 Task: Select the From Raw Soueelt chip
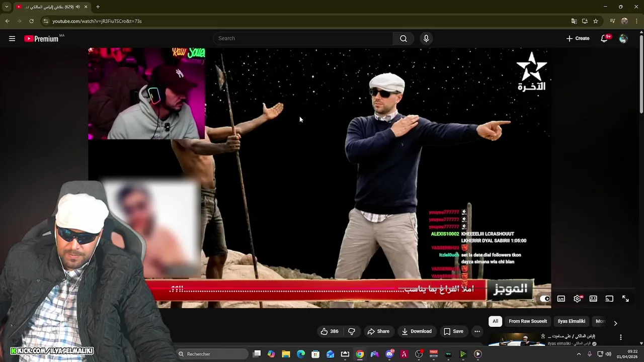(x=528, y=321)
